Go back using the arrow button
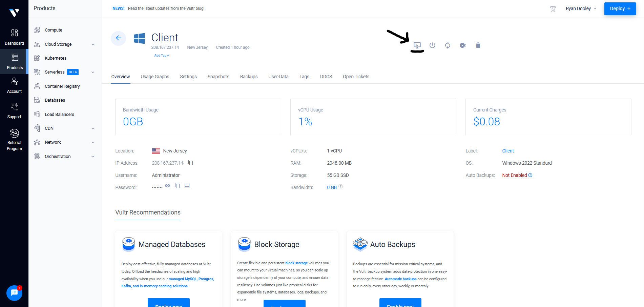 pos(118,38)
